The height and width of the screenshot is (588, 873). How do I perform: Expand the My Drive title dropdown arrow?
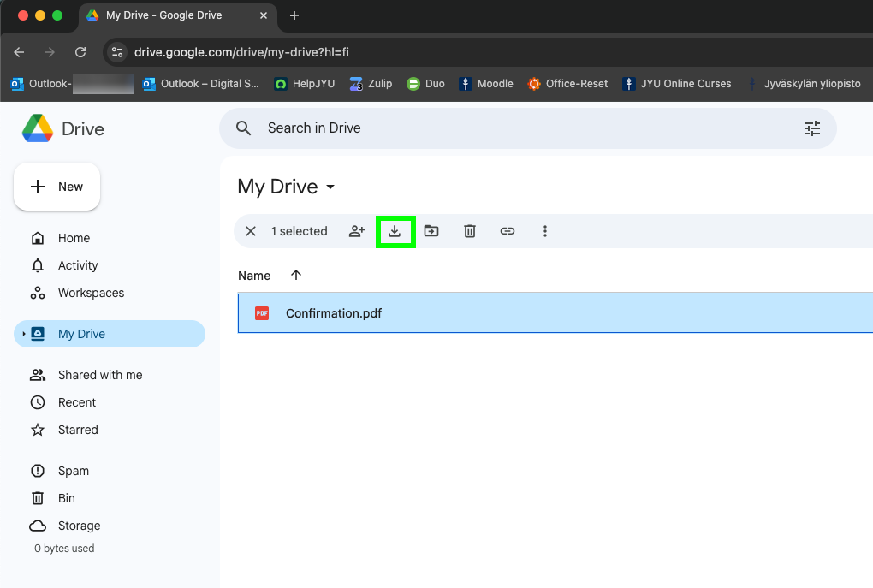pos(330,187)
